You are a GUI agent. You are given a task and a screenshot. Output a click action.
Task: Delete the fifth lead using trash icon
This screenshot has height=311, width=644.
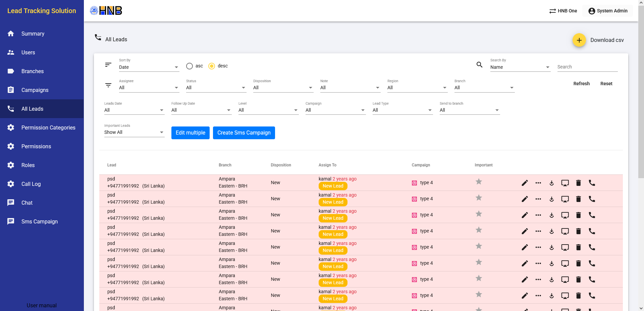(x=578, y=247)
